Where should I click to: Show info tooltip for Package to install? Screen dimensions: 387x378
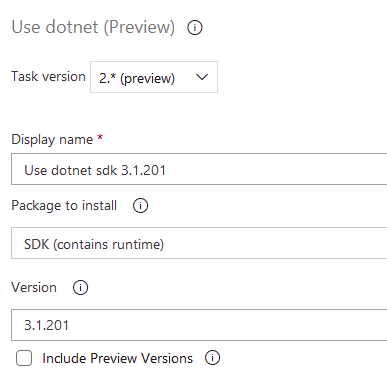pyautogui.click(x=140, y=206)
